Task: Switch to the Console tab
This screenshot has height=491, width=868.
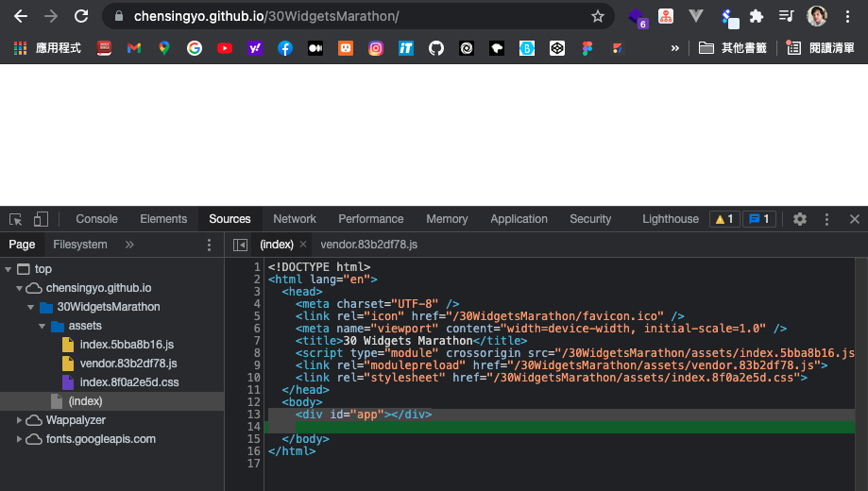Action: click(x=97, y=219)
